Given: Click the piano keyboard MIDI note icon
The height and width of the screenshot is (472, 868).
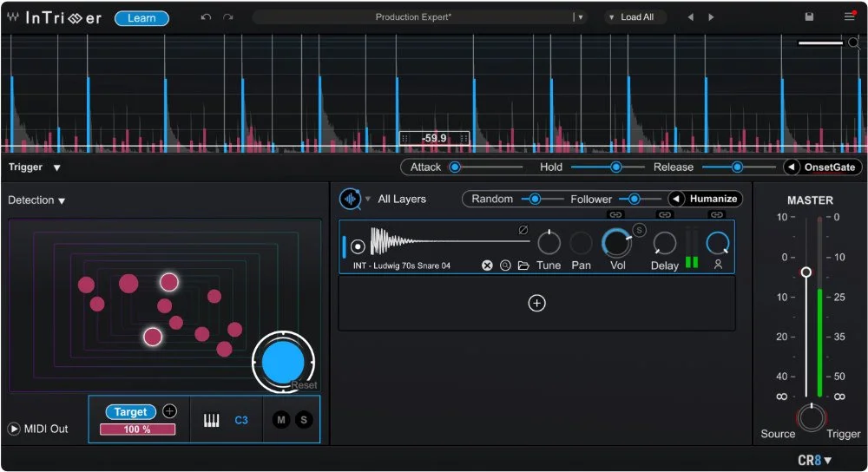Looking at the screenshot, I should [212, 421].
